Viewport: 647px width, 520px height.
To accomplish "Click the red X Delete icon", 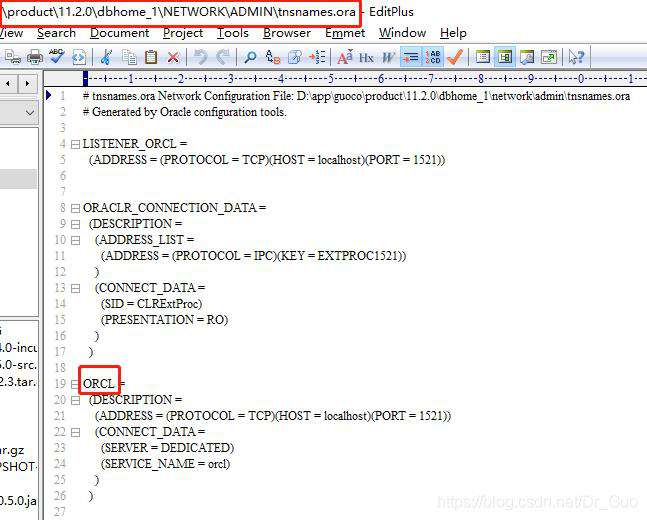I will pyautogui.click(x=173, y=57).
